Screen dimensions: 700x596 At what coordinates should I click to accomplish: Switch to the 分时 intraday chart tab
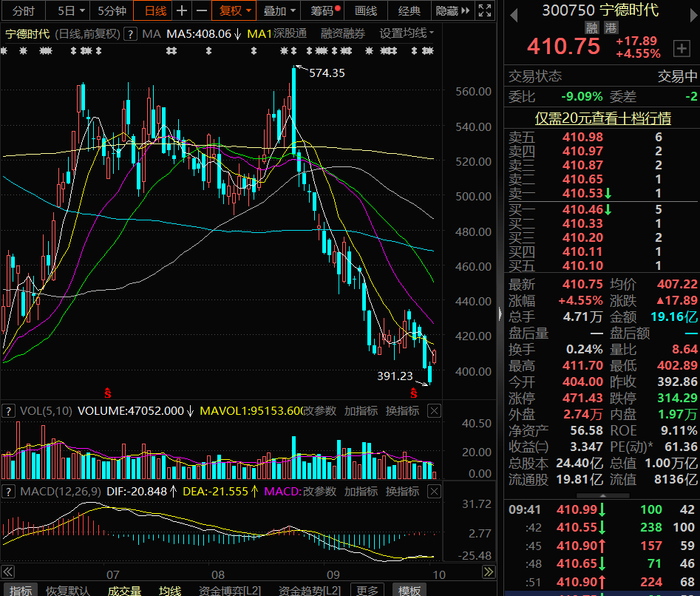[23, 10]
